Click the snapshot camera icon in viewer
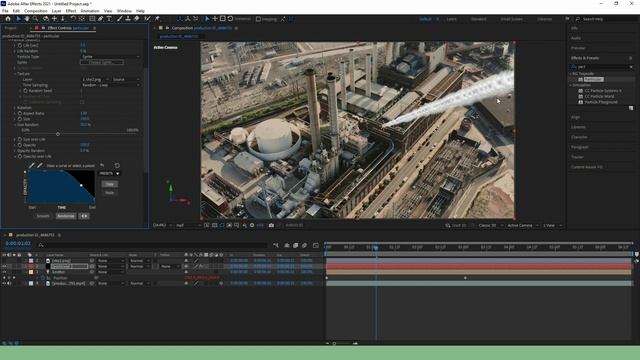This screenshot has height=360, width=640. click(271, 225)
